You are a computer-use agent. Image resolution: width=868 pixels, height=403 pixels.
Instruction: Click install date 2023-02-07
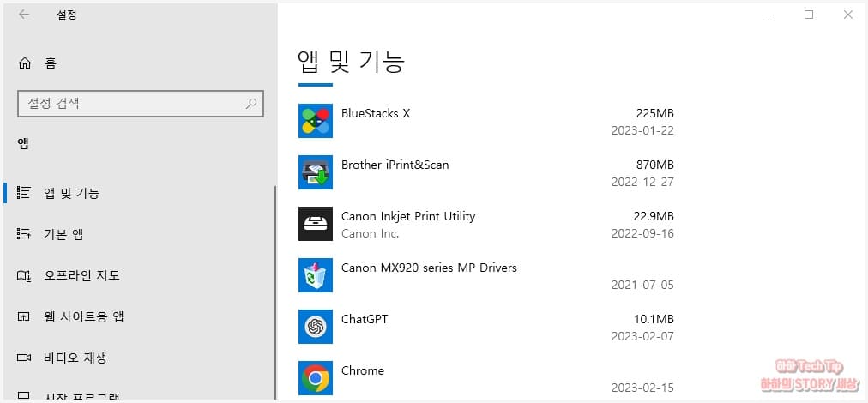[x=642, y=337]
